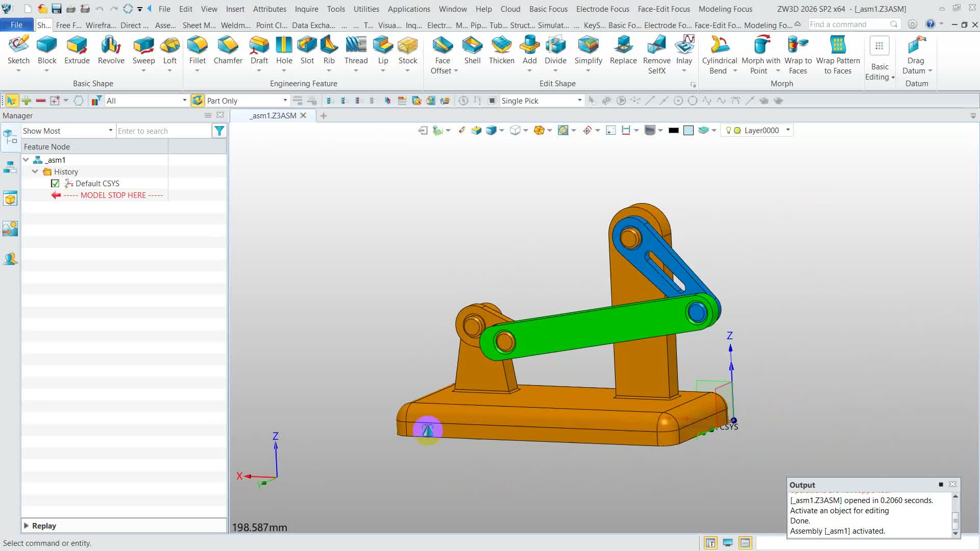Click the Block shape tool
Image resolution: width=980 pixels, height=551 pixels.
pos(47,51)
